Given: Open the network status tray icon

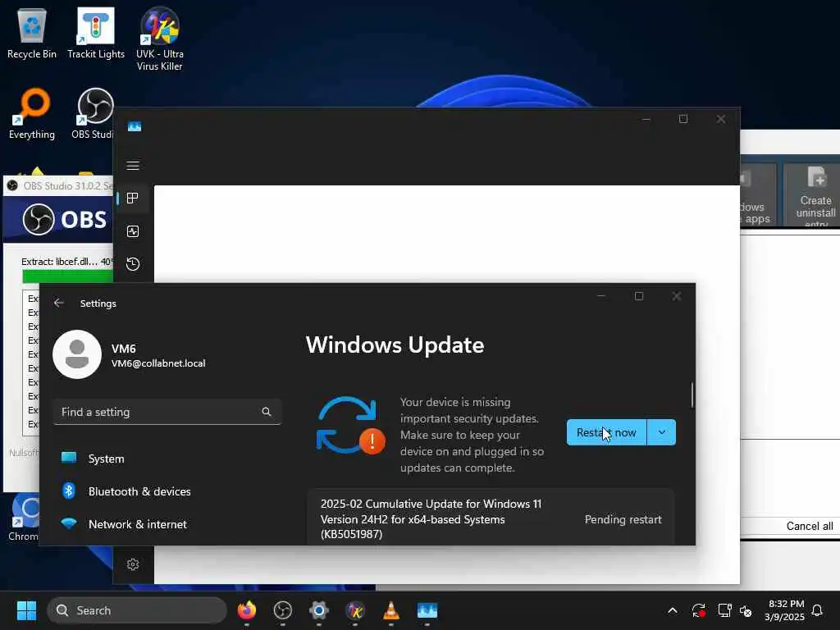Looking at the screenshot, I should (x=724, y=610).
